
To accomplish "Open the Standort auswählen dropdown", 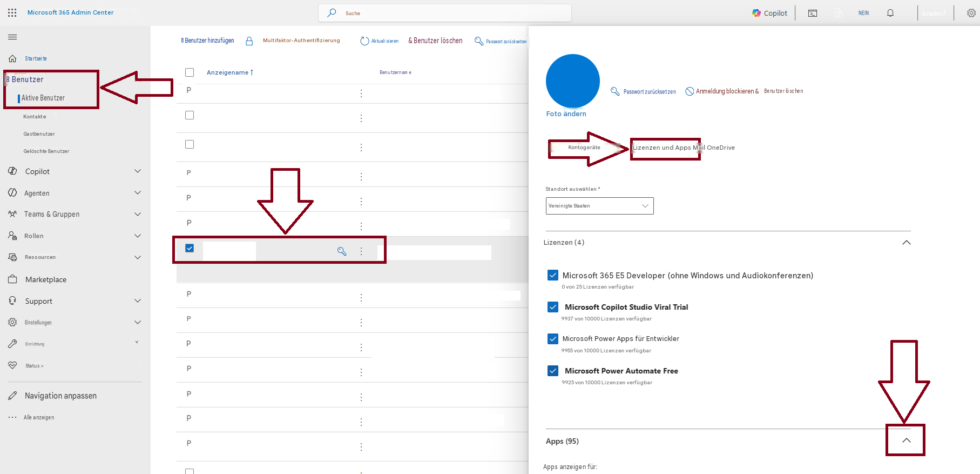I will [600, 206].
